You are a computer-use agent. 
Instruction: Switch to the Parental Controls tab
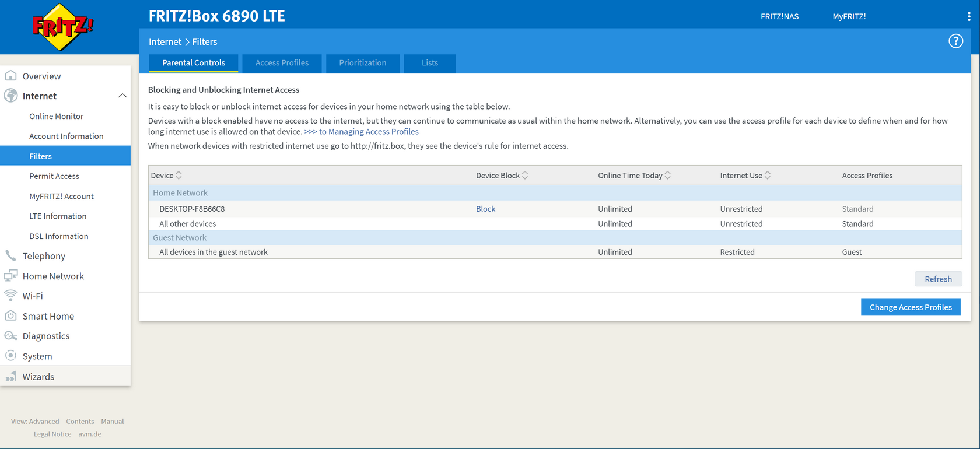coord(194,63)
